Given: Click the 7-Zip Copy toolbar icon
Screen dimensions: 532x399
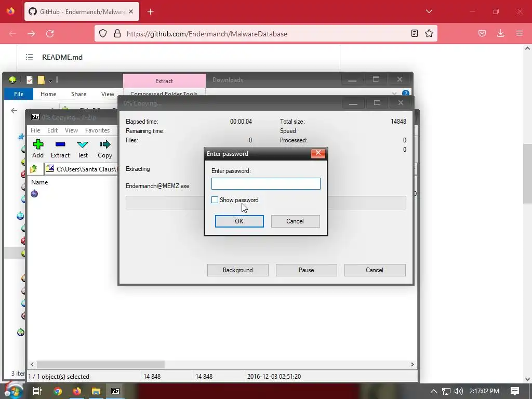Looking at the screenshot, I should click(x=105, y=149).
